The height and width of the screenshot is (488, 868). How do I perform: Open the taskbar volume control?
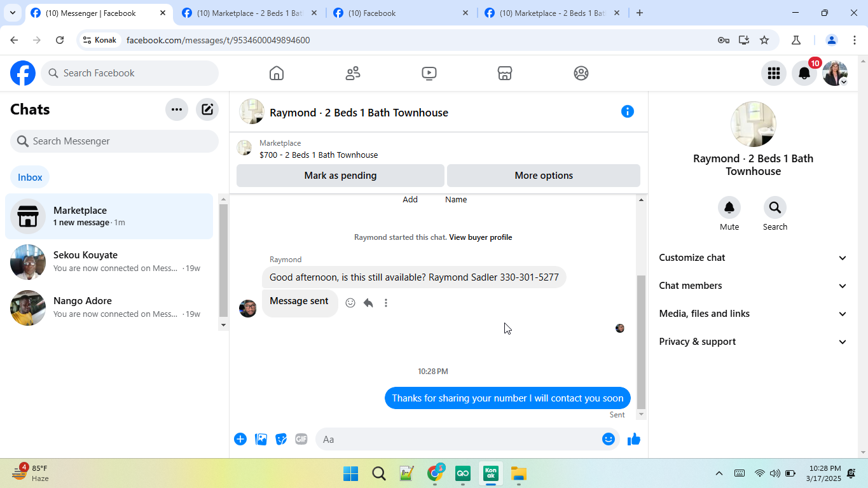pyautogui.click(x=775, y=473)
